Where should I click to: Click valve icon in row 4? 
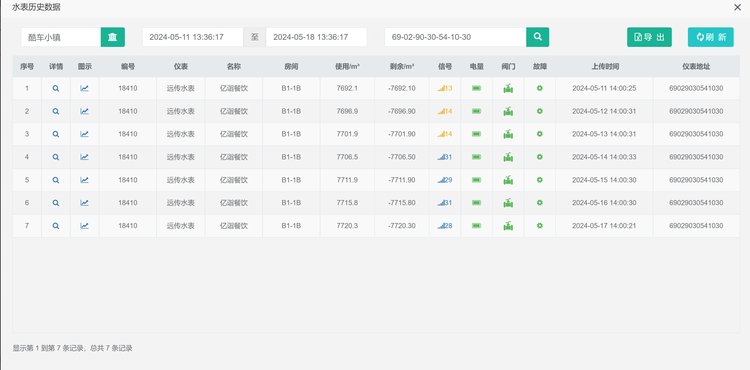pyautogui.click(x=508, y=157)
